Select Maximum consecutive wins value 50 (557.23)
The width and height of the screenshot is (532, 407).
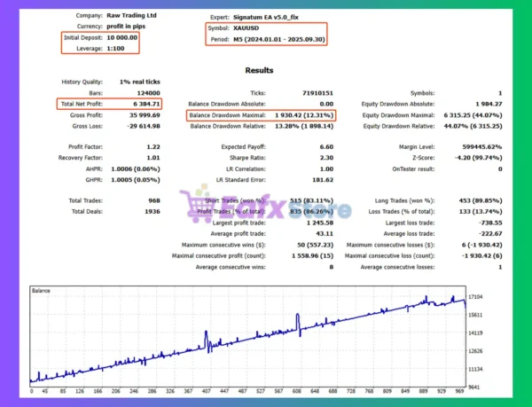315,245
